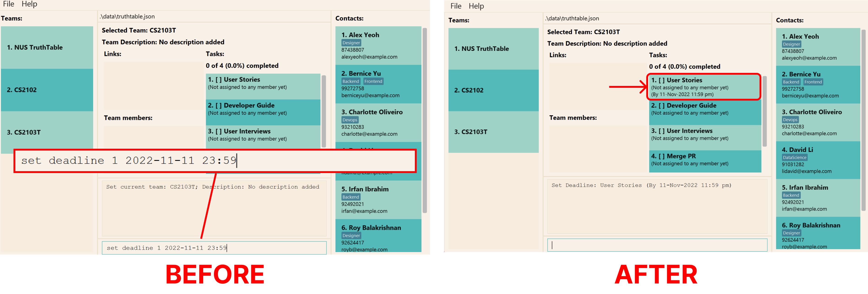Click Developer Guide task in BEFORE window

[x=263, y=113]
